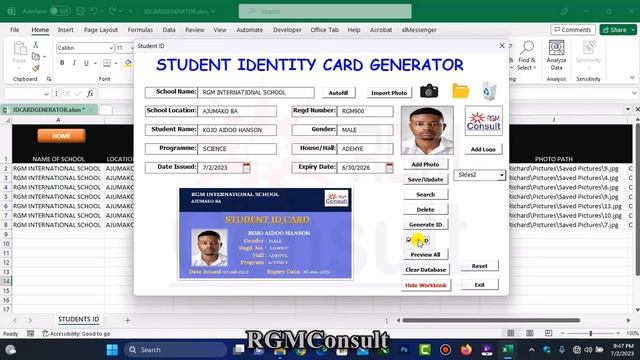Click the fill color bucket swatch
The width and height of the screenshot is (640, 360).
coord(128,63)
